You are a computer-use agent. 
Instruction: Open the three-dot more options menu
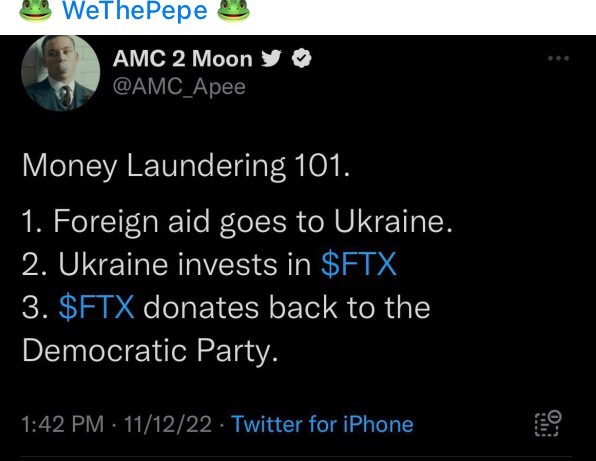tap(558, 58)
